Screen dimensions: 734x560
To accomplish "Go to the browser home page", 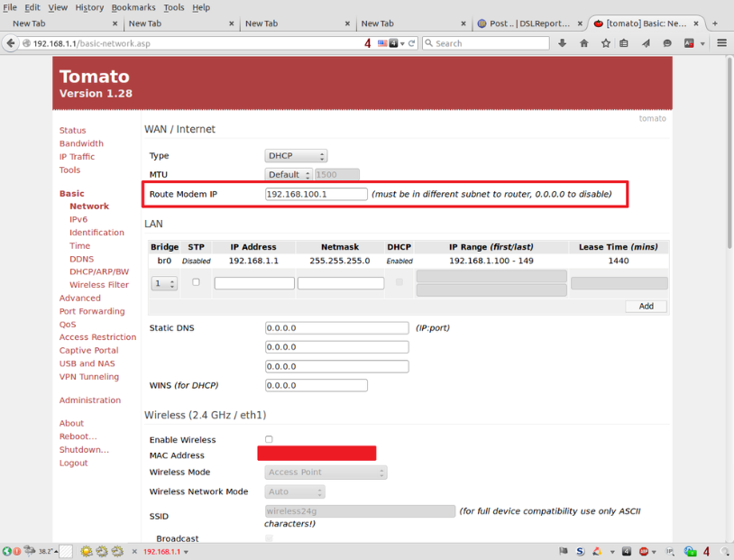I will click(583, 42).
